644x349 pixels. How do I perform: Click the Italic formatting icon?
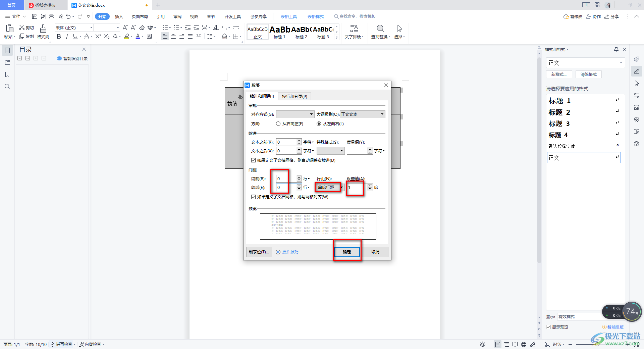point(67,37)
